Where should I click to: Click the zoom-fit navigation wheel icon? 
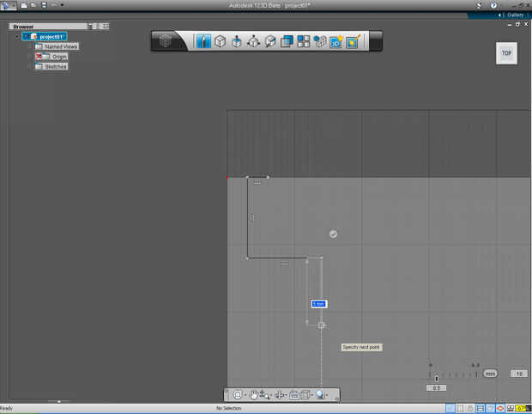[238, 394]
